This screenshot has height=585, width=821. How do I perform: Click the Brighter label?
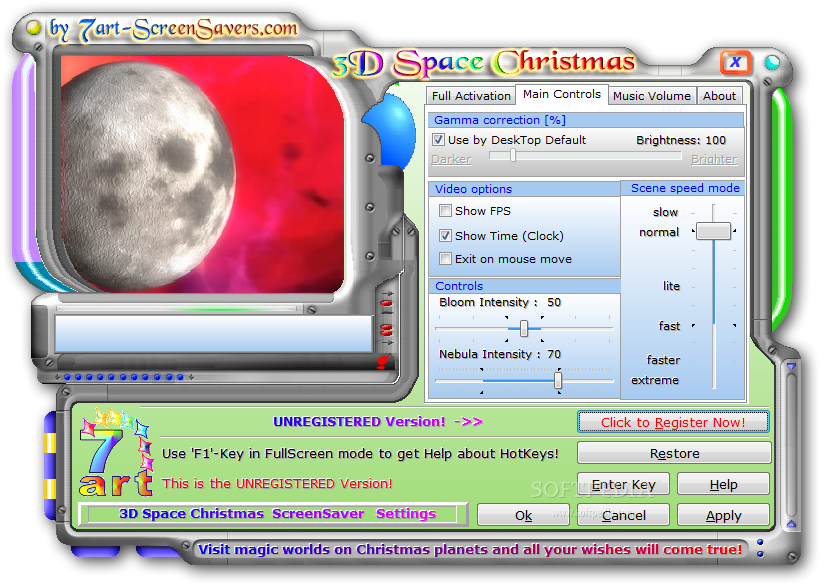[714, 159]
